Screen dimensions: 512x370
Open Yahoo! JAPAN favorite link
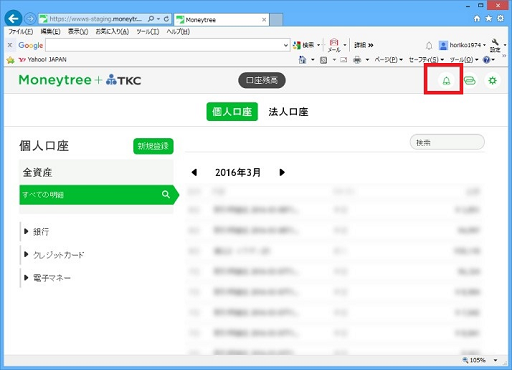pos(43,60)
